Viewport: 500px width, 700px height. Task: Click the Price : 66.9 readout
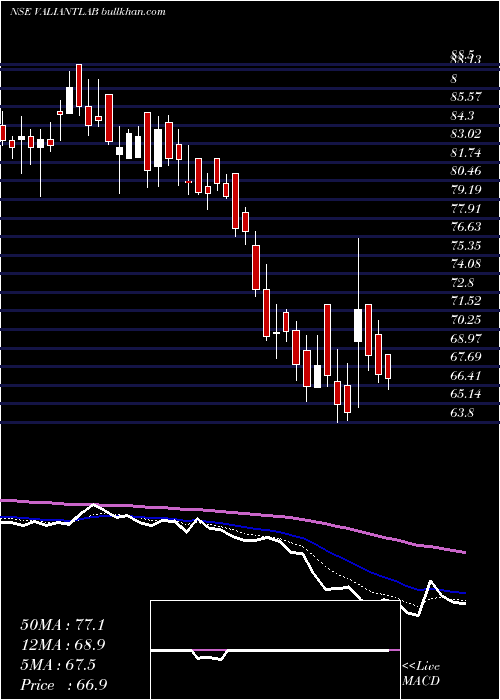[x=64, y=685]
